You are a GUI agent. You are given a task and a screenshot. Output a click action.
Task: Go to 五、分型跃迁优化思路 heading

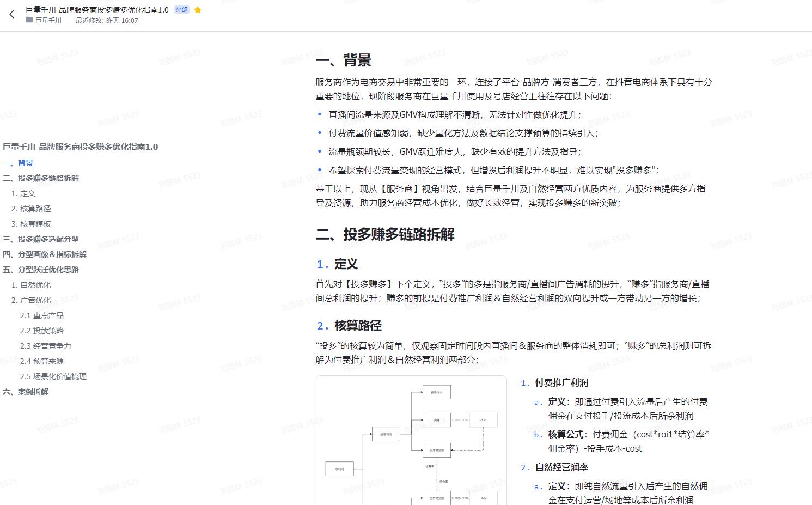click(41, 269)
